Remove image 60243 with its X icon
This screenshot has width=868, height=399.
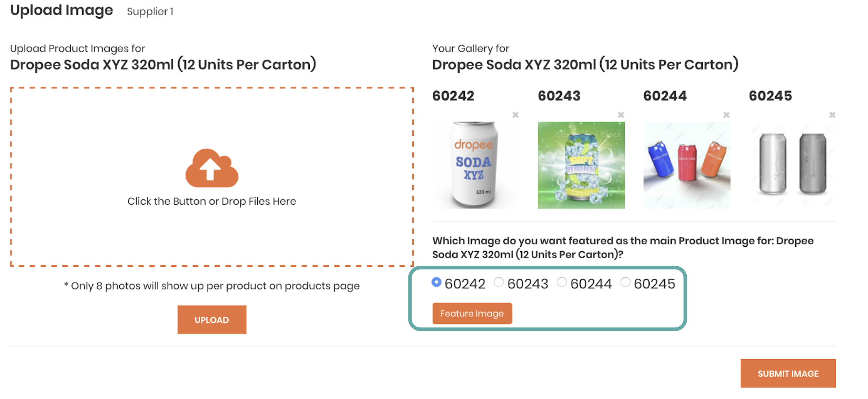[621, 115]
